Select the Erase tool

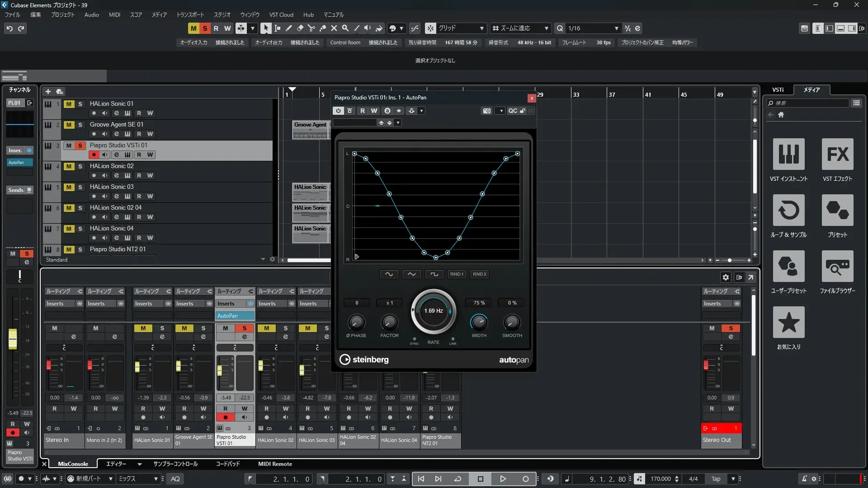tap(300, 28)
